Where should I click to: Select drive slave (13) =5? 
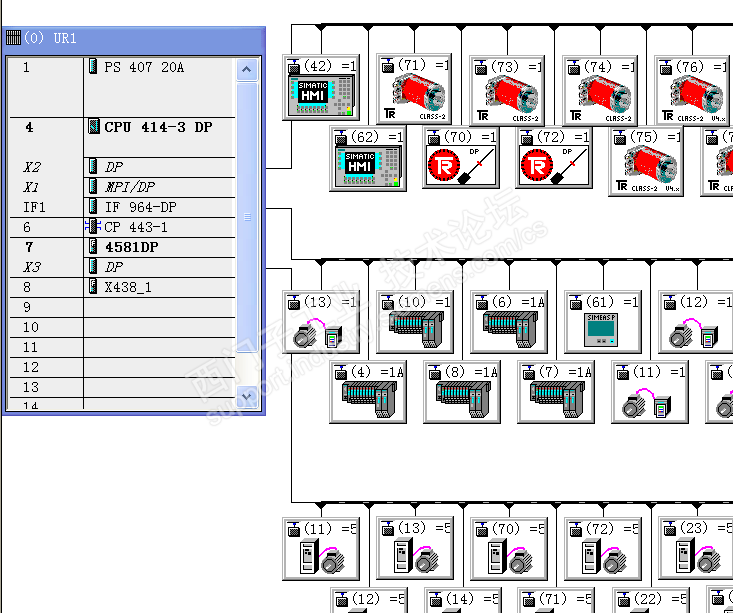[415, 549]
